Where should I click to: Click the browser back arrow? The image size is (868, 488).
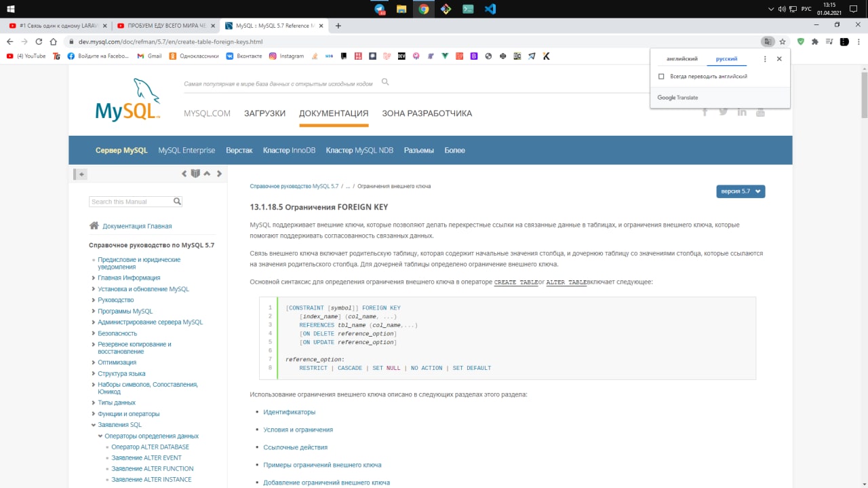click(10, 41)
